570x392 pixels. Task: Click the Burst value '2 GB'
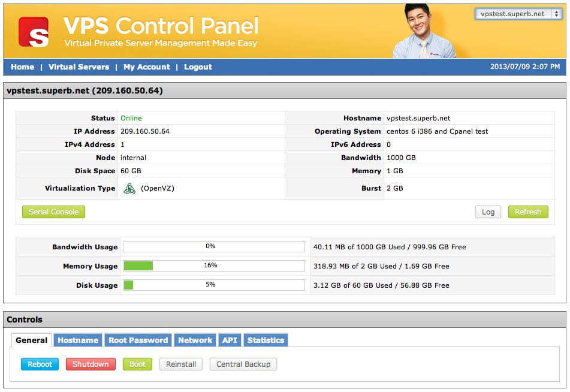pos(395,188)
